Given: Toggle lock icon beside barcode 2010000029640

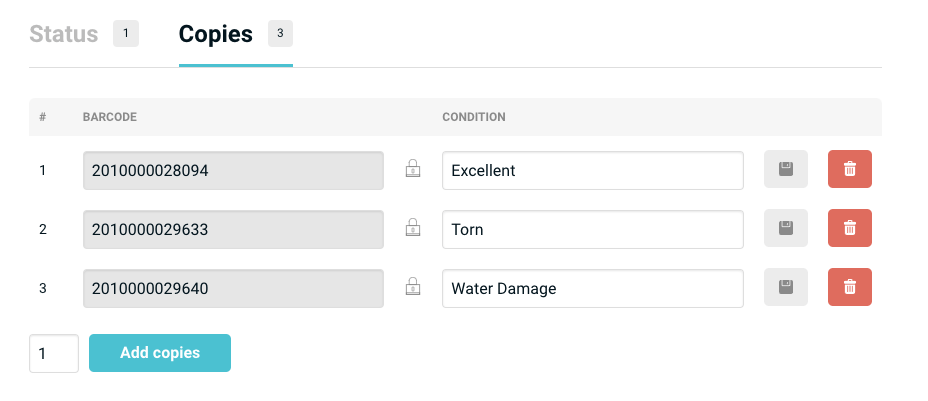Looking at the screenshot, I should [412, 289].
